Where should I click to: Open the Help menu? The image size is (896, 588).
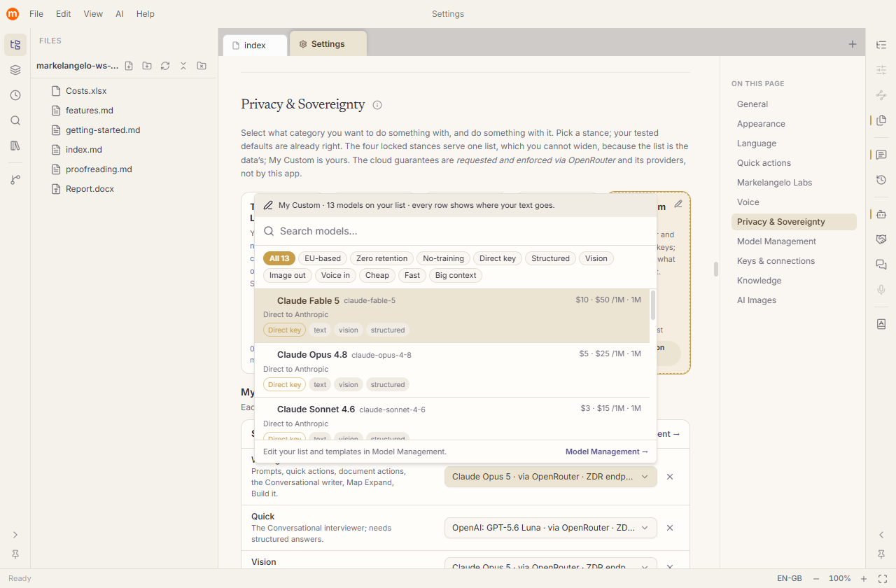(146, 14)
